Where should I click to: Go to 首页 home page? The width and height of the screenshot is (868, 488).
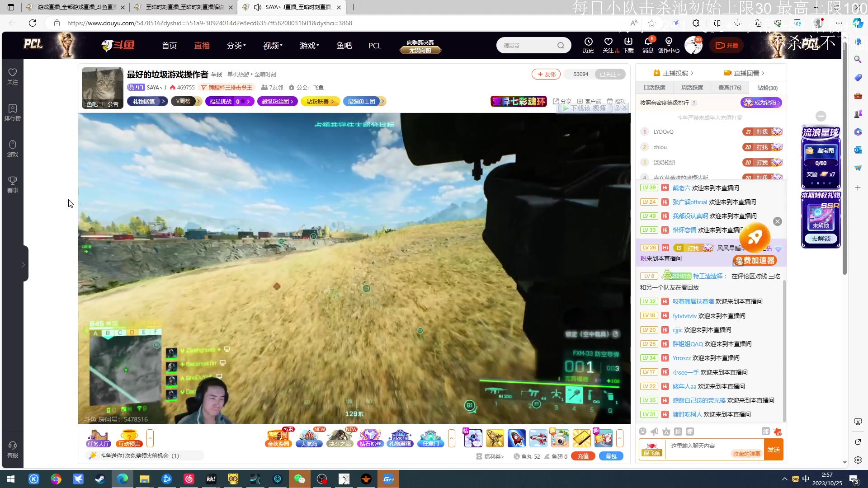(170, 46)
